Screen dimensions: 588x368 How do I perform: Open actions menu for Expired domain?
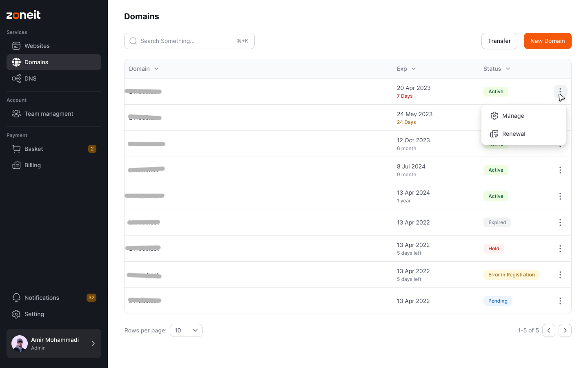(x=560, y=222)
